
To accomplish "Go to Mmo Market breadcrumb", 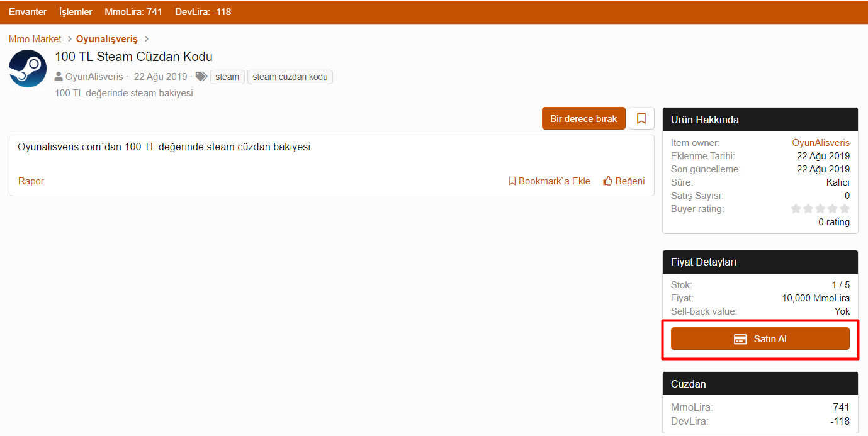I will click(35, 39).
